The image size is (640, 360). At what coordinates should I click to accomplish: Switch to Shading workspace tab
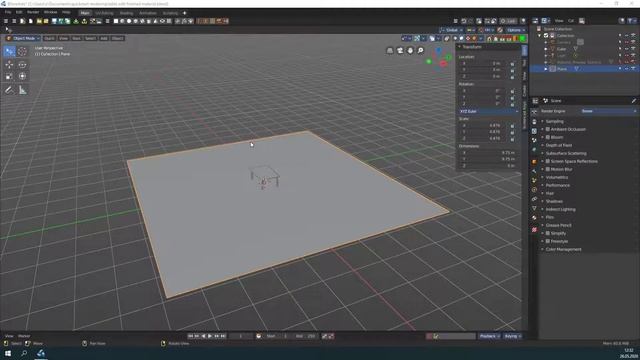tap(126, 13)
